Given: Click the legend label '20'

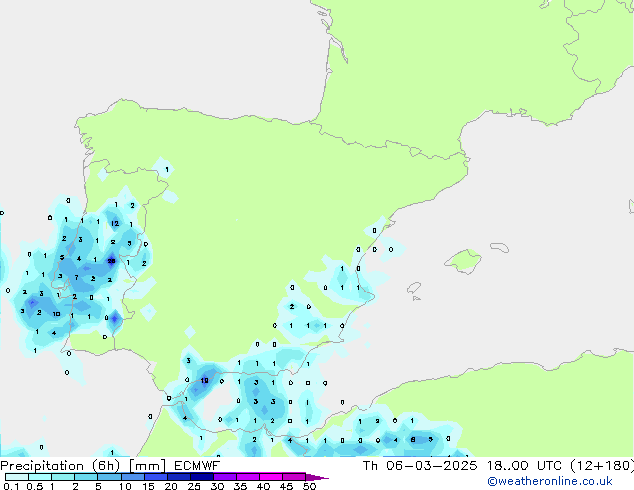Looking at the screenshot, I should pos(171,486).
